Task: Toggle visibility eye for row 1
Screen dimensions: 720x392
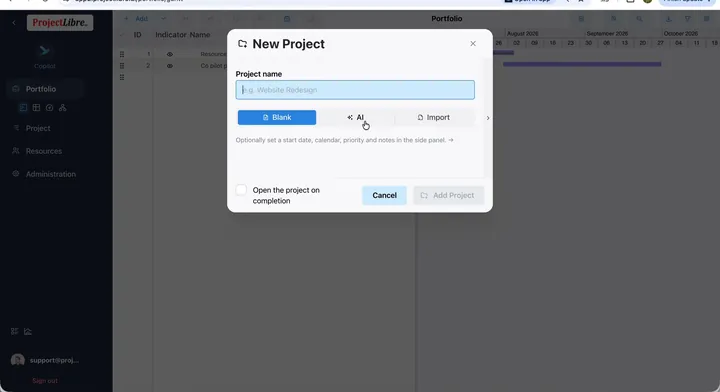Action: [x=169, y=54]
